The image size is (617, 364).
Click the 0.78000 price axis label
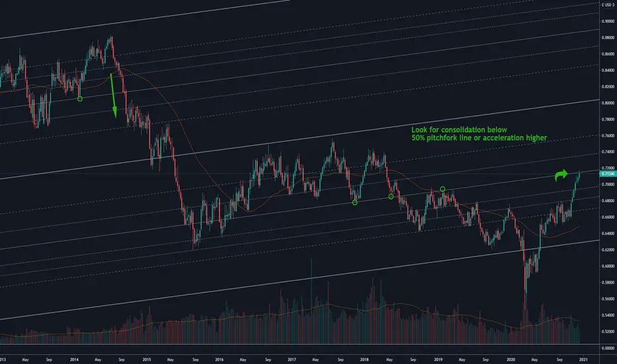pyautogui.click(x=608, y=119)
